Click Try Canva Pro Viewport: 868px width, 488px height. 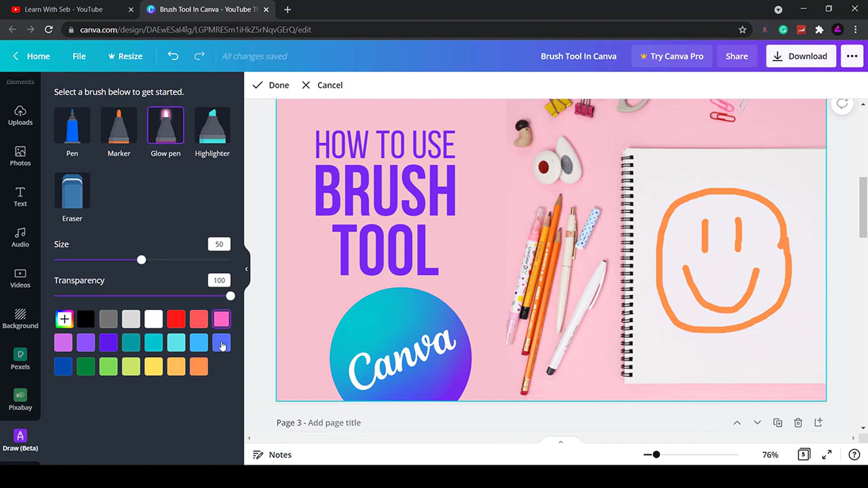click(x=672, y=56)
